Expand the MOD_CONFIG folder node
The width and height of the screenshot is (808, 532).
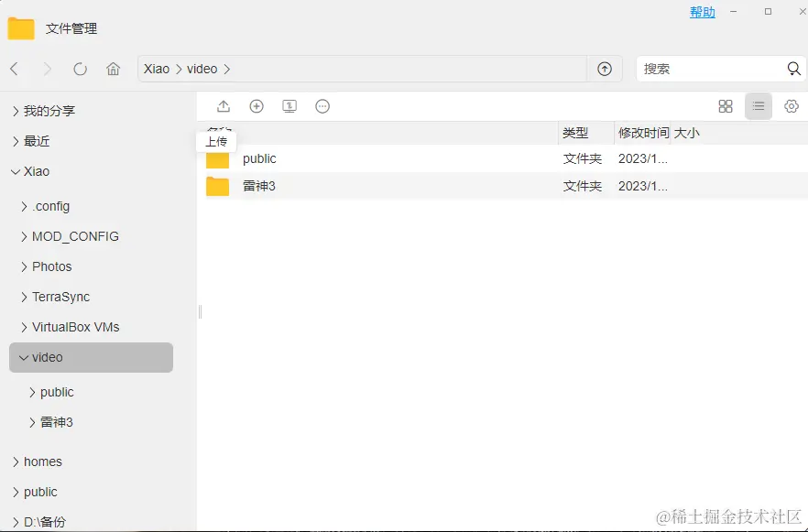point(24,237)
